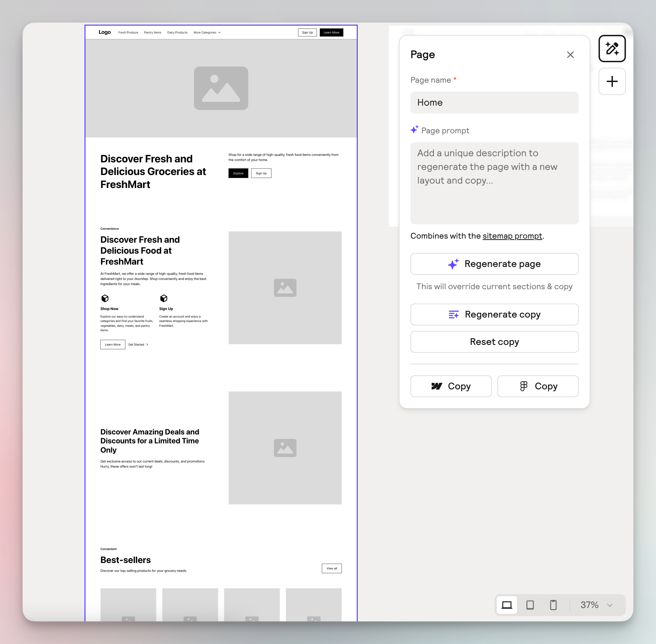Copy the page using the Webflow Copy button
Image resolution: width=656 pixels, height=644 pixels.
click(451, 386)
